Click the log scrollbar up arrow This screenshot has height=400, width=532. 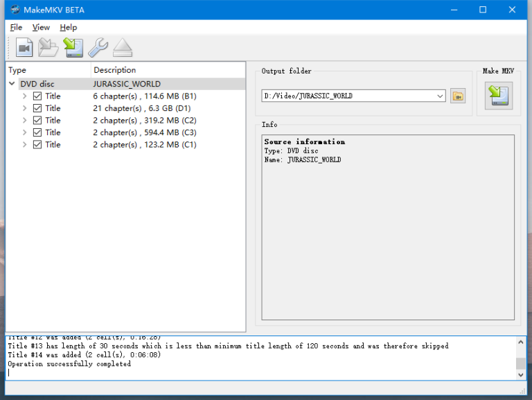(x=521, y=342)
